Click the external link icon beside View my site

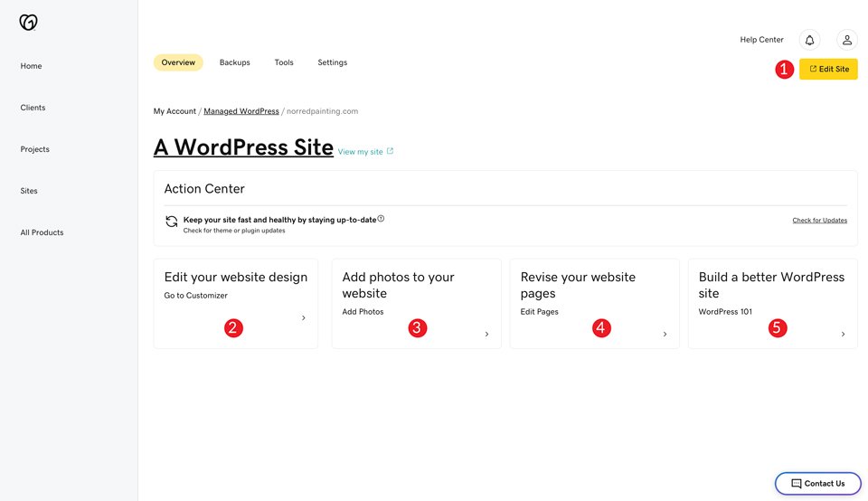point(390,151)
